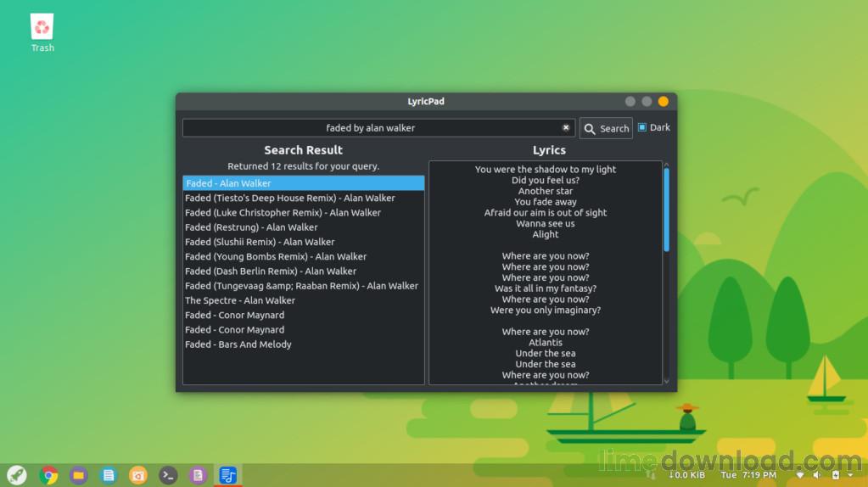Click the scrollbar down arrow in Lyrics
868x487 pixels.
click(667, 381)
